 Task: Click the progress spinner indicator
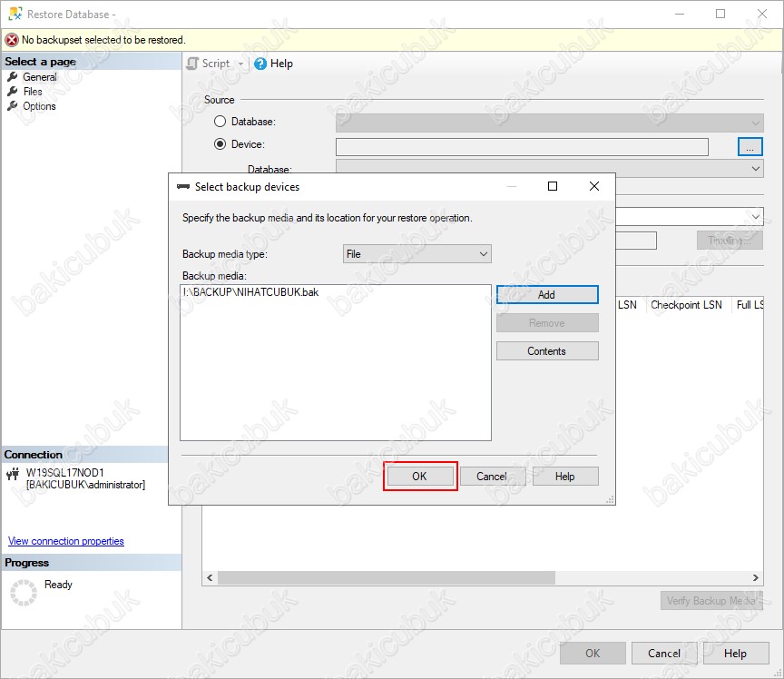(24, 593)
